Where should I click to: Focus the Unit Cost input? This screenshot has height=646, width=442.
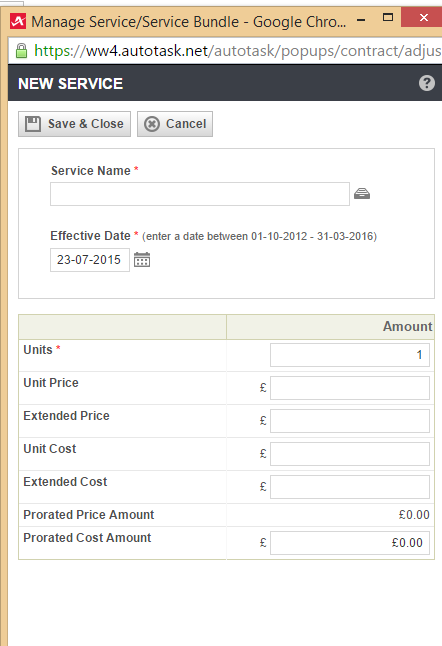click(350, 454)
